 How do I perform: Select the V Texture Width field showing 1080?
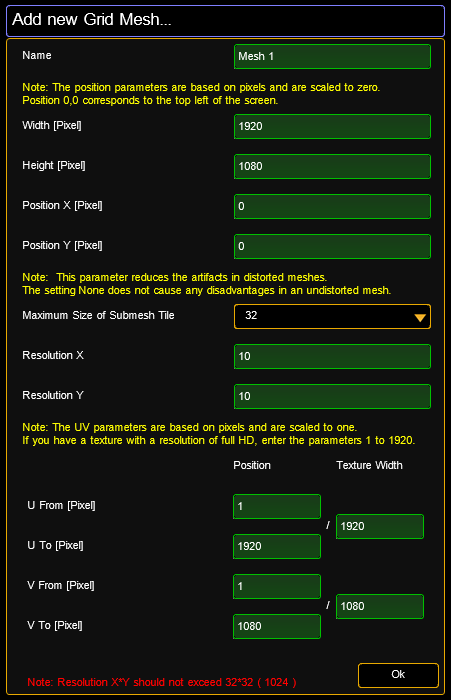[x=380, y=606]
